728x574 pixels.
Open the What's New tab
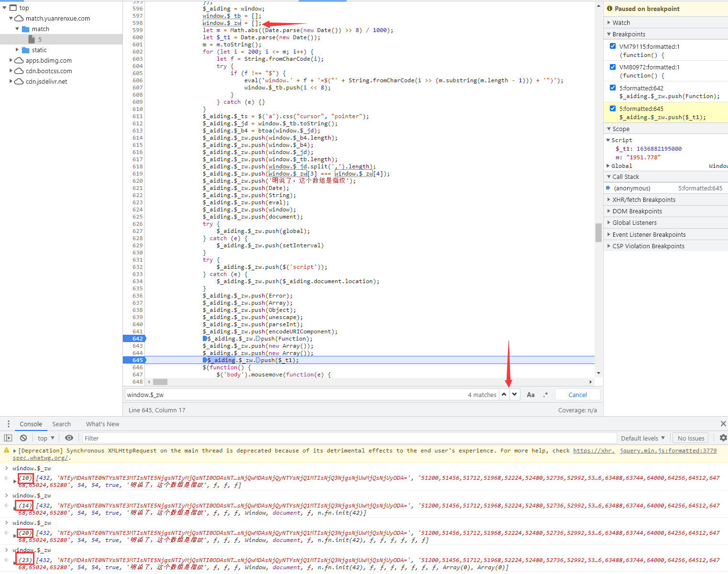coord(102,424)
